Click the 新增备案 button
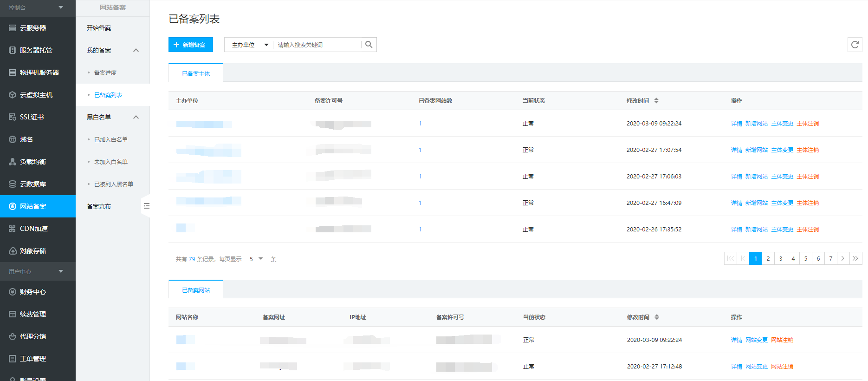This screenshot has height=381, width=868. [x=190, y=45]
